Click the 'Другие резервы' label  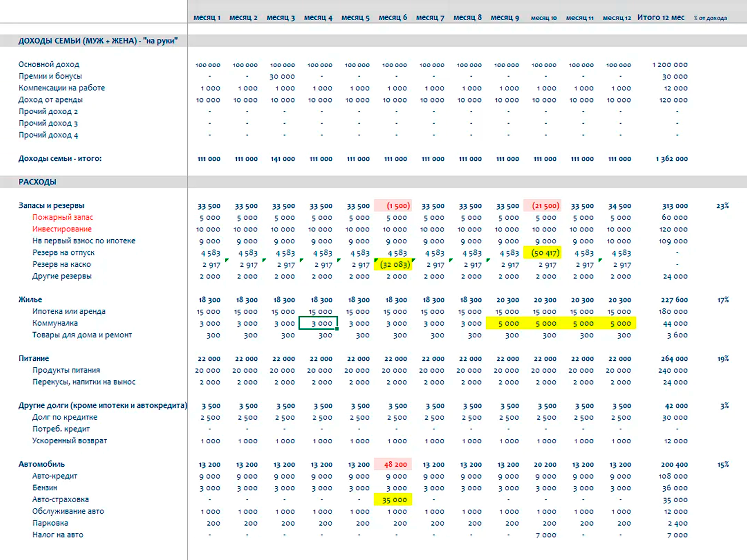[x=62, y=276]
